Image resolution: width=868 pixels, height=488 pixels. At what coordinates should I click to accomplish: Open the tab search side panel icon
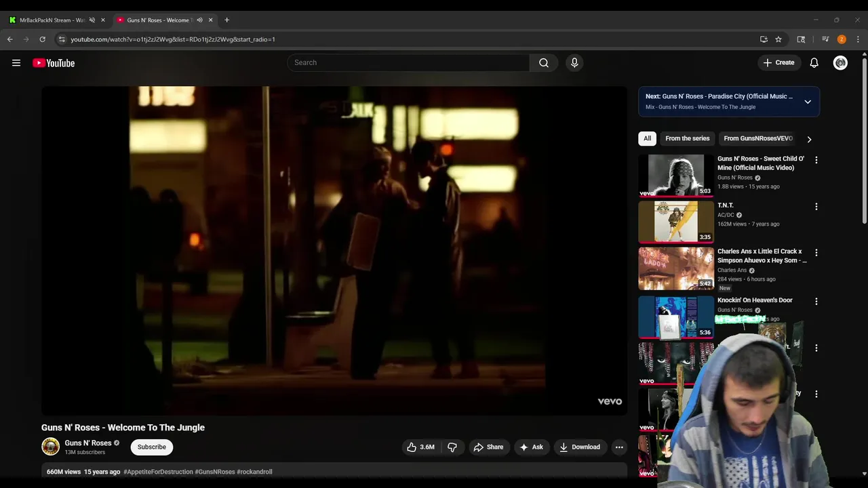pos(801,39)
